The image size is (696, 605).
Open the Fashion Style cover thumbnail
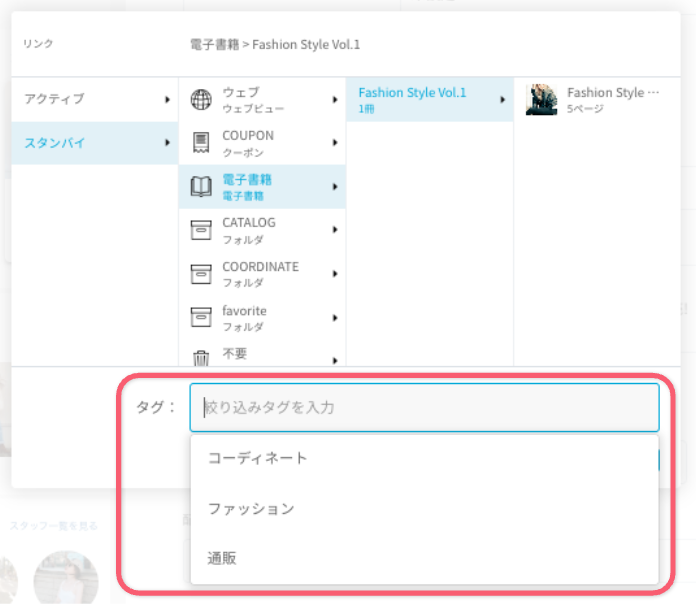pos(541,99)
